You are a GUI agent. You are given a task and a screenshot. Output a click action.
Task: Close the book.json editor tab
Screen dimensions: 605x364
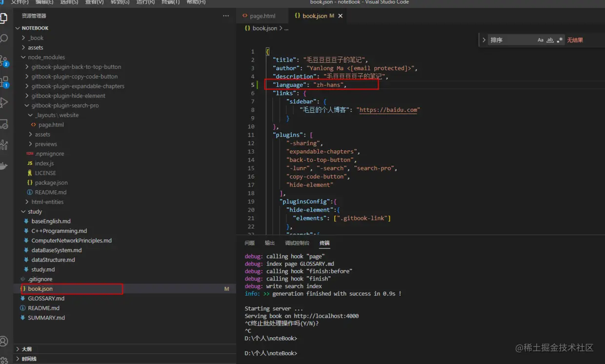pos(341,16)
